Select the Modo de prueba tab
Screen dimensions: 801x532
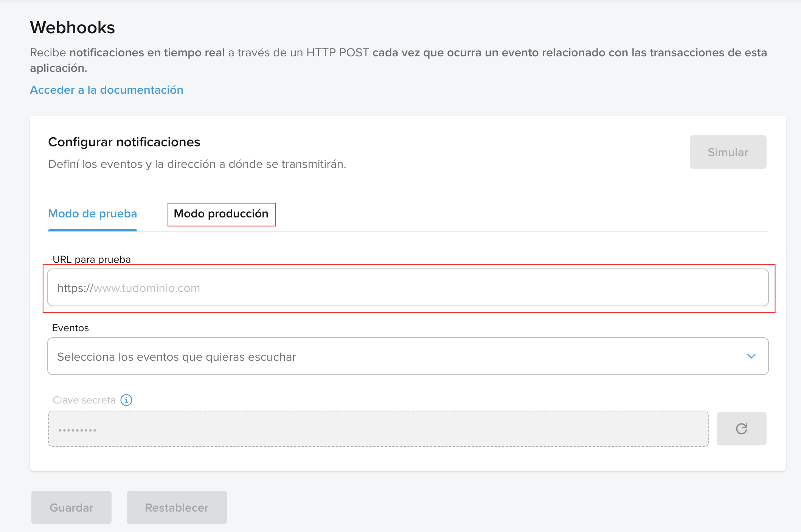pos(93,214)
